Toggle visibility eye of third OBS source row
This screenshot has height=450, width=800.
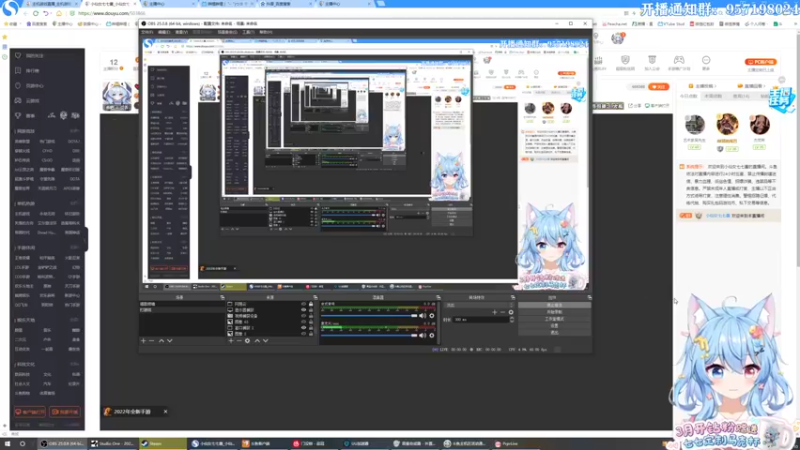(304, 316)
